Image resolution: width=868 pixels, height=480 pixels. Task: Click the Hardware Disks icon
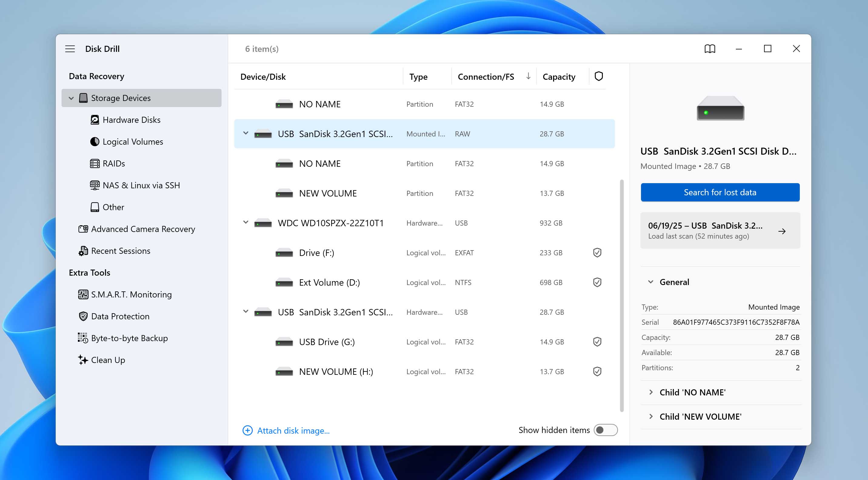(95, 120)
